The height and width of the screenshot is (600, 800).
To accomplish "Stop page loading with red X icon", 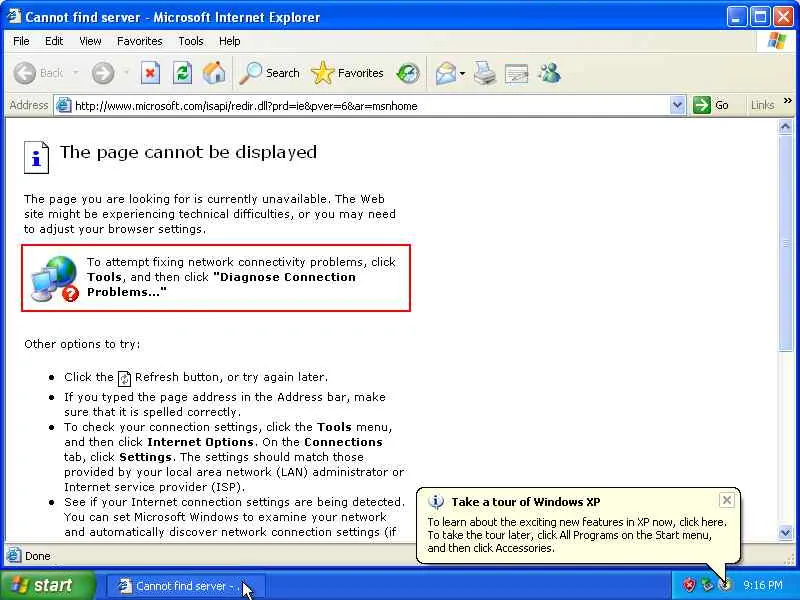I will click(x=150, y=73).
